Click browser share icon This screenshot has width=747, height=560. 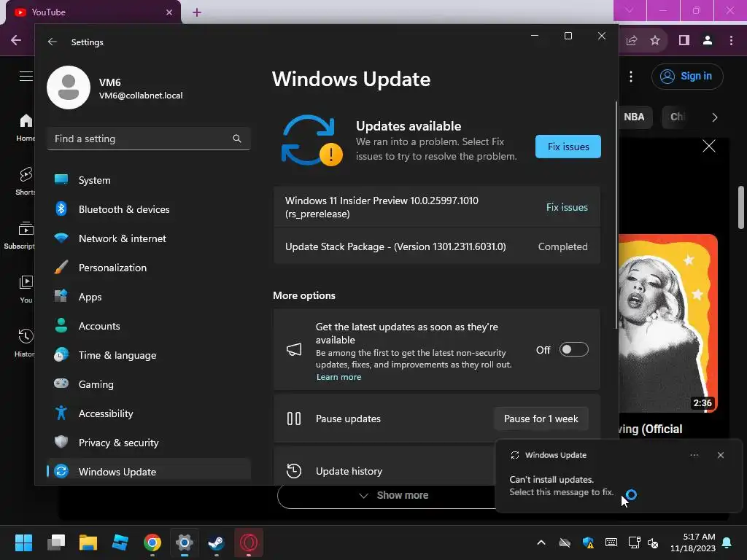[632, 41]
